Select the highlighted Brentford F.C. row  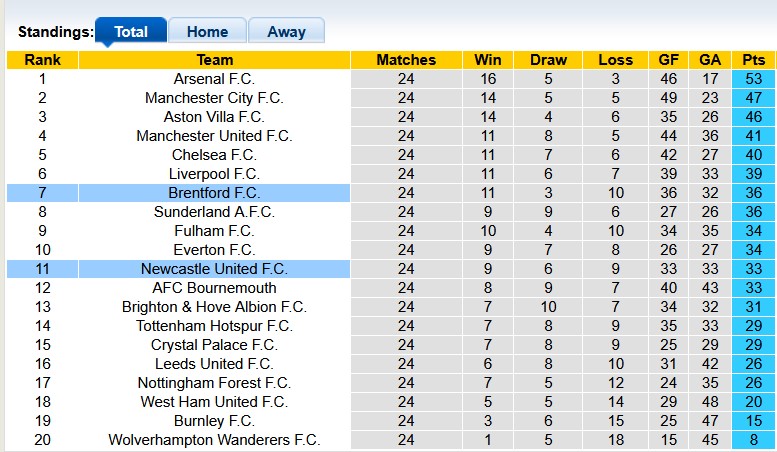pyautogui.click(x=214, y=193)
